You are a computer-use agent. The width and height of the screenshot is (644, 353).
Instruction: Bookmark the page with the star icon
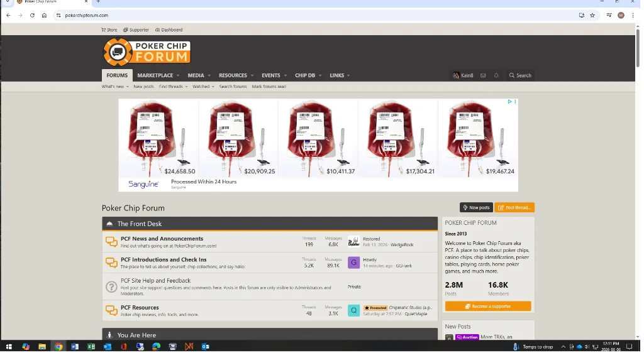pyautogui.click(x=592, y=15)
